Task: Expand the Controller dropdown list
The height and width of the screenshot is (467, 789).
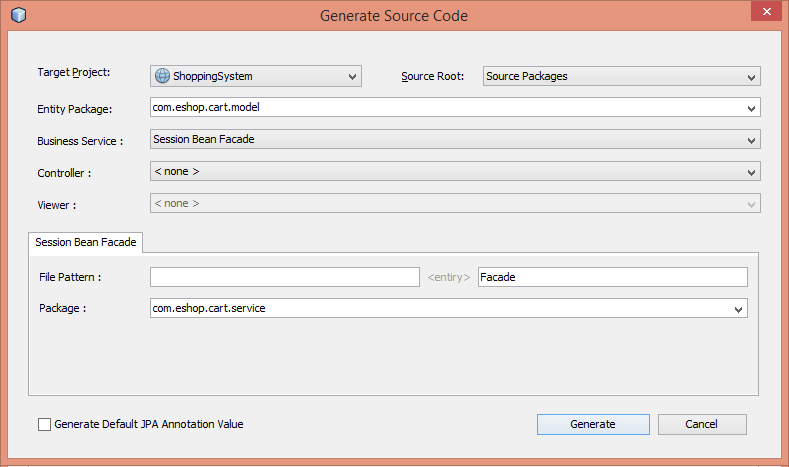Action: tap(751, 172)
